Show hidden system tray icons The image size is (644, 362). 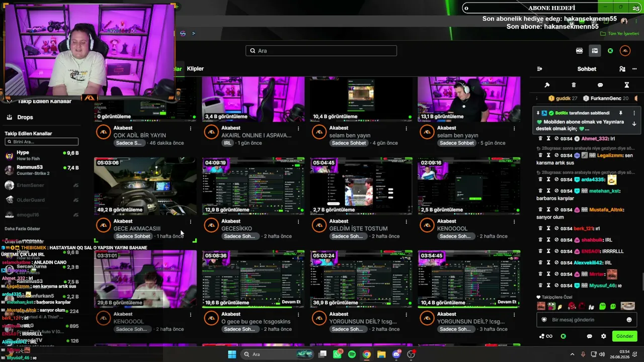[x=572, y=354]
